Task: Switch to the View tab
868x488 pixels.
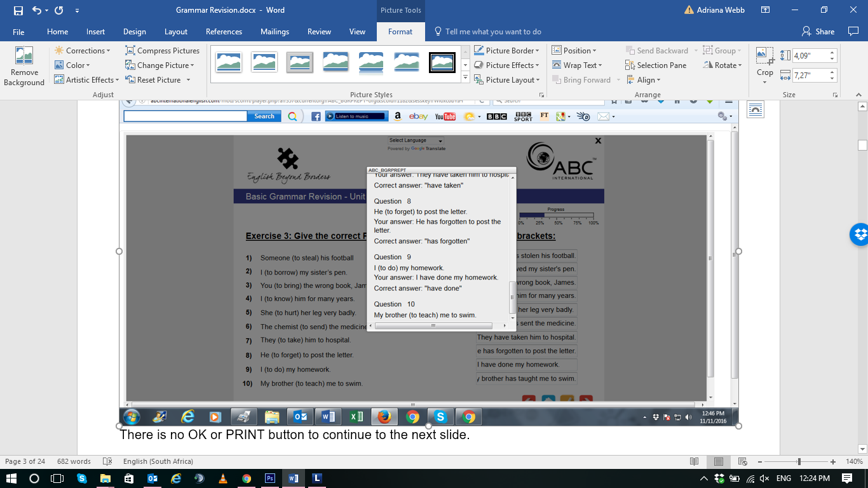Action: pos(357,32)
